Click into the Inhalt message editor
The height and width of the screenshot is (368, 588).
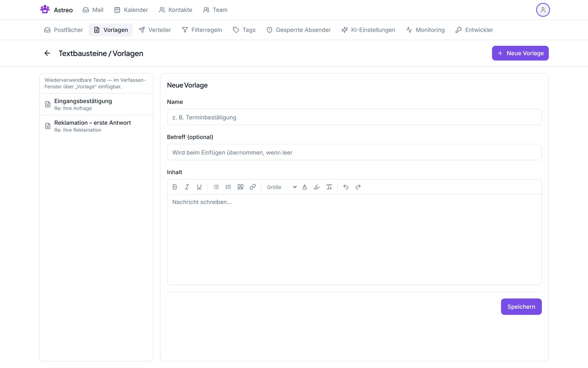point(354,239)
